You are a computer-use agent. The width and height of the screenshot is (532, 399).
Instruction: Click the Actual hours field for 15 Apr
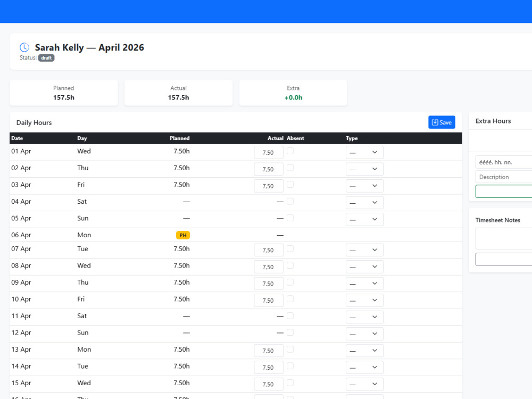(x=269, y=384)
